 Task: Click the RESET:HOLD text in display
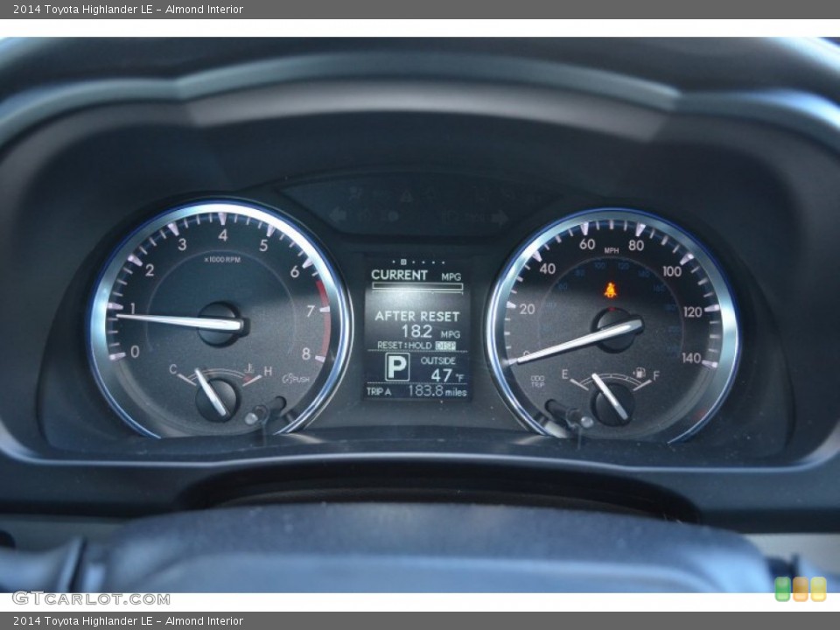click(x=404, y=346)
